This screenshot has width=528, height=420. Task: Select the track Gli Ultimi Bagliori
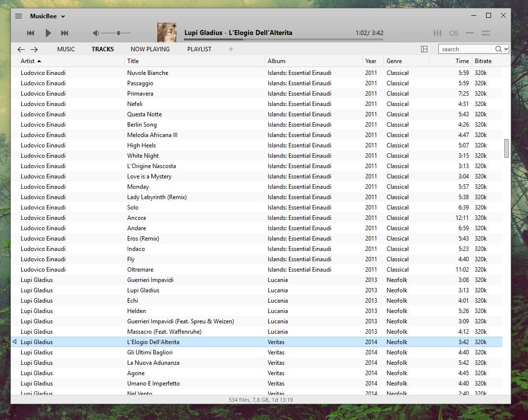coord(256,352)
